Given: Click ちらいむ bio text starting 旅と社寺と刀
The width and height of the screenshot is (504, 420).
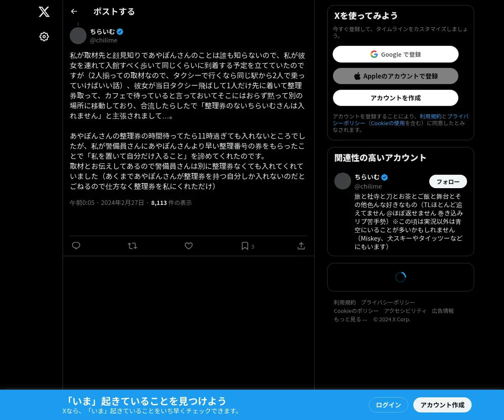Looking at the screenshot, I should pyautogui.click(x=409, y=222).
